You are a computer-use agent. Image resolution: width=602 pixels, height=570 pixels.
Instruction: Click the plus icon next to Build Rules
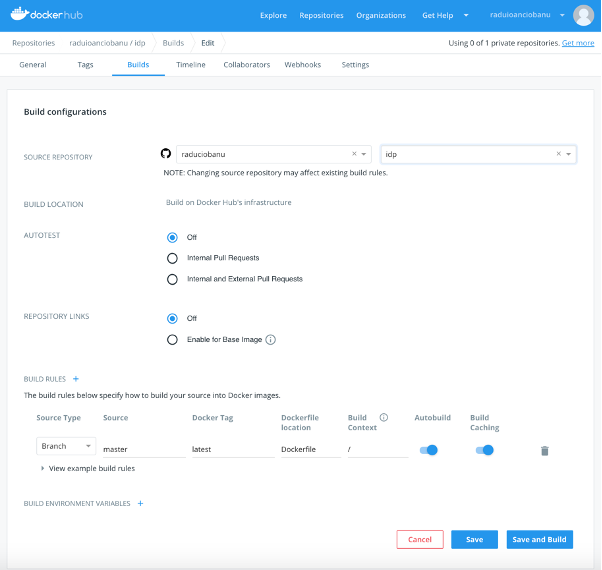coord(76,379)
